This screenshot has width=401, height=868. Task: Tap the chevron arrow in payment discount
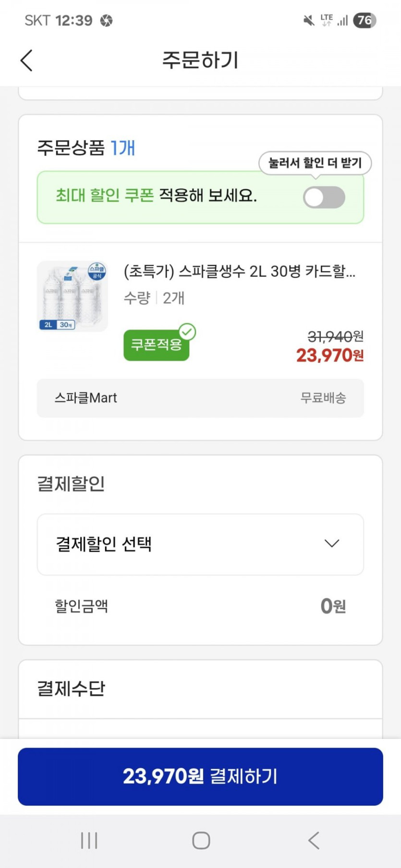pyautogui.click(x=332, y=544)
